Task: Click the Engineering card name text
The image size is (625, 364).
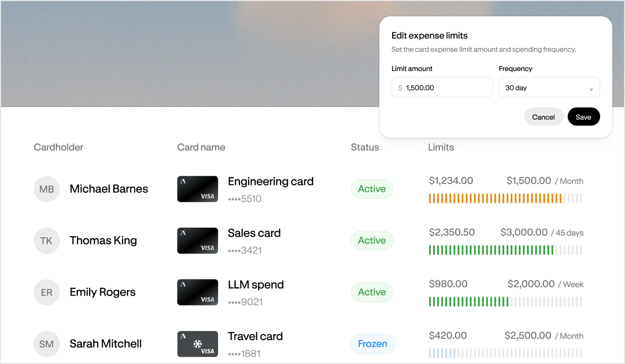Action: (271, 181)
